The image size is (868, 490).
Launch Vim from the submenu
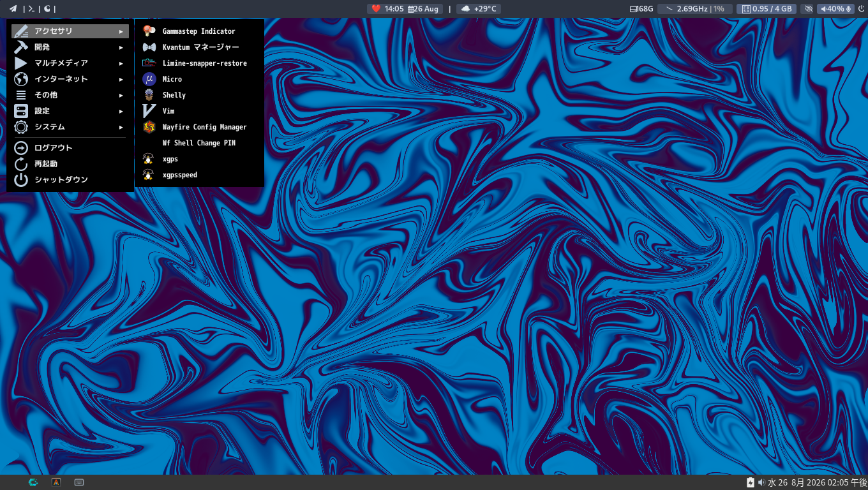[x=199, y=111]
